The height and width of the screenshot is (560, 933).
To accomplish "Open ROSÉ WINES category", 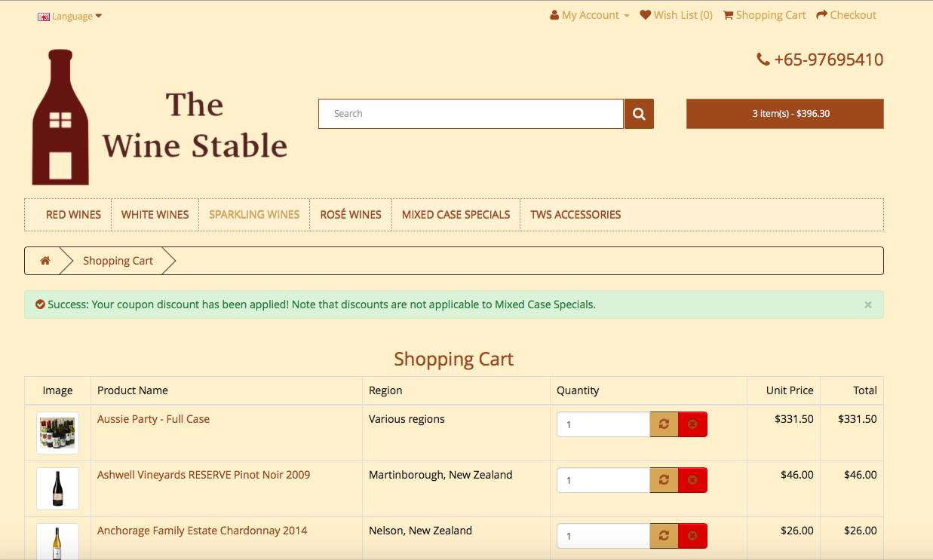I will (351, 215).
